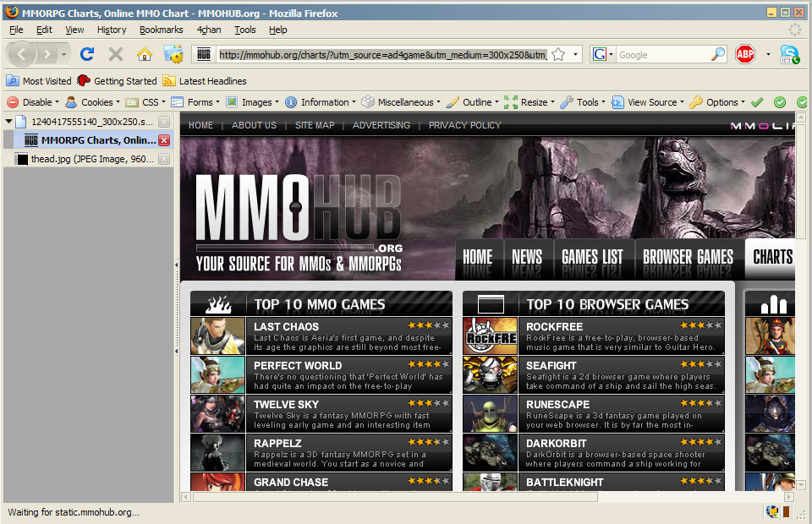Click the Reload page icon
This screenshot has width=812, height=524.
86,54
